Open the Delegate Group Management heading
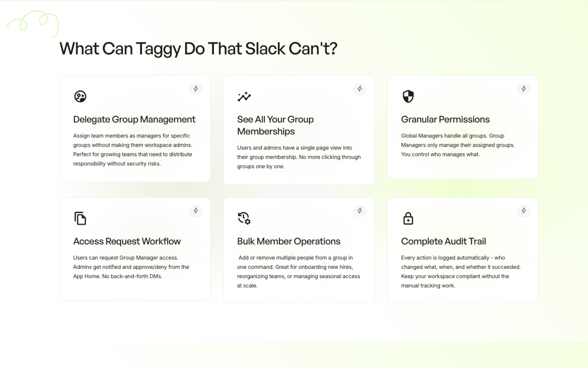588x368 pixels. (x=134, y=119)
